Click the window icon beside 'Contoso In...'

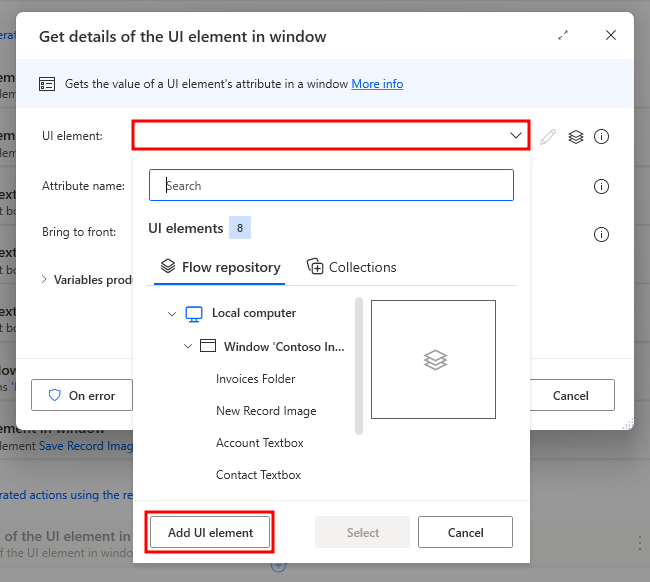click(x=208, y=346)
